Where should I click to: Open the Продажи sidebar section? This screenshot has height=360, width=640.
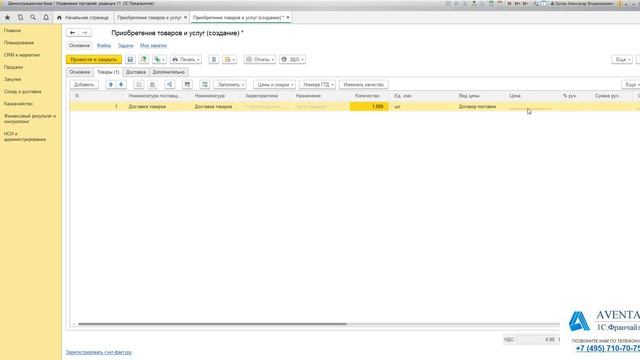13,67
